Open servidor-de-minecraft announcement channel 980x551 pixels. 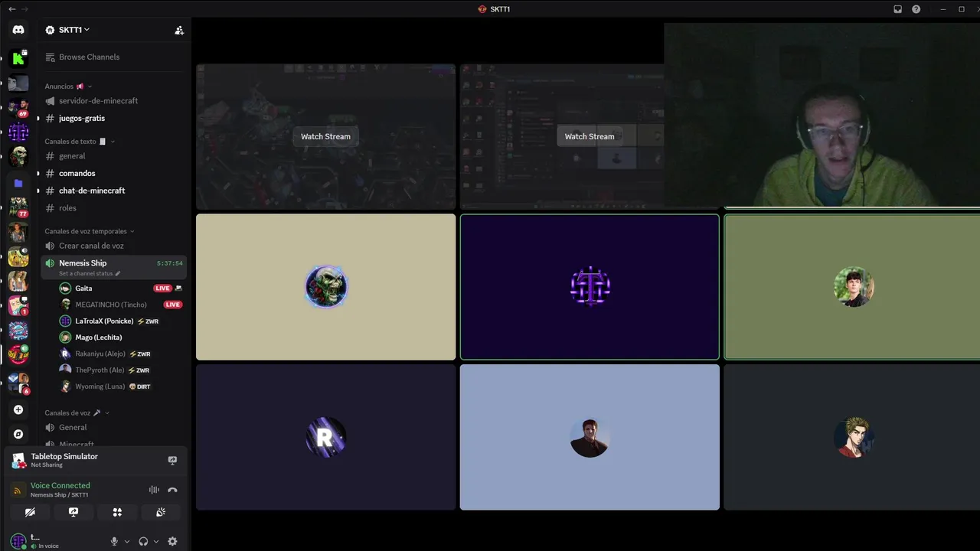[x=113, y=101]
